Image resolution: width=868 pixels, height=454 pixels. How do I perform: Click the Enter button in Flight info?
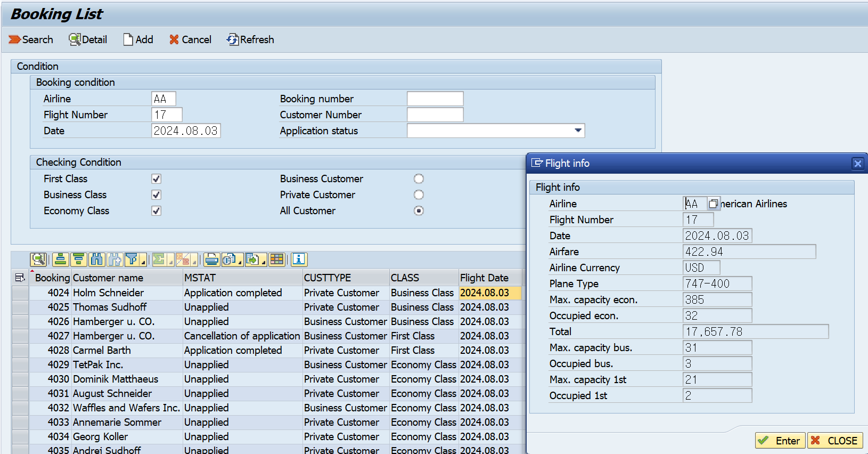click(x=780, y=441)
